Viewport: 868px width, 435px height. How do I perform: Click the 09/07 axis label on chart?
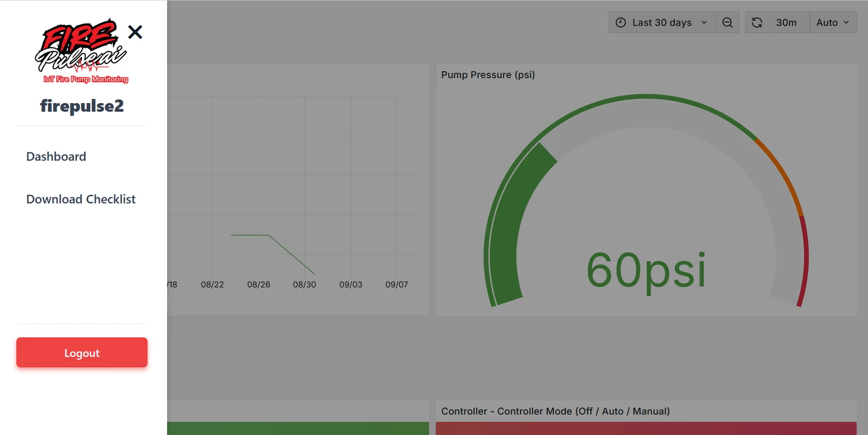[397, 284]
